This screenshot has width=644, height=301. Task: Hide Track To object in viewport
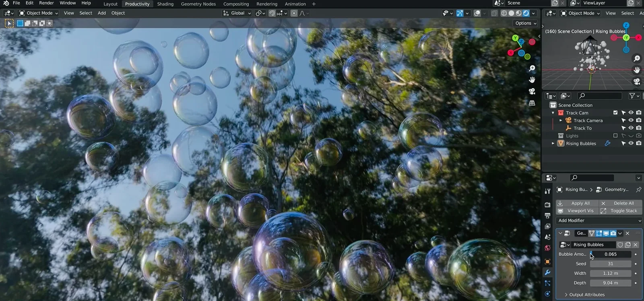click(x=631, y=128)
